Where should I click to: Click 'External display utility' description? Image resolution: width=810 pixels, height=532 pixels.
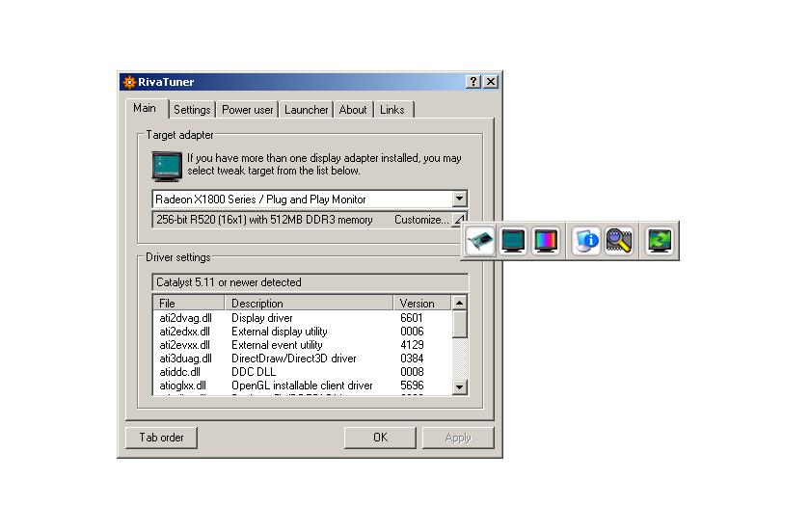(280, 332)
